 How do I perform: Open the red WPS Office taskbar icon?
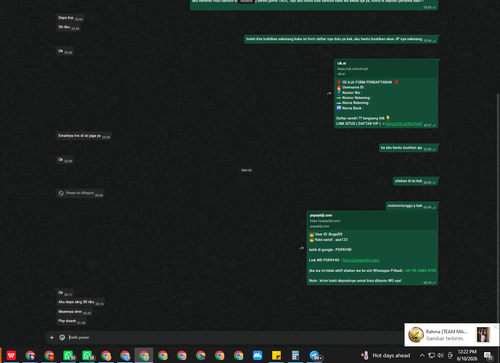pos(11,355)
